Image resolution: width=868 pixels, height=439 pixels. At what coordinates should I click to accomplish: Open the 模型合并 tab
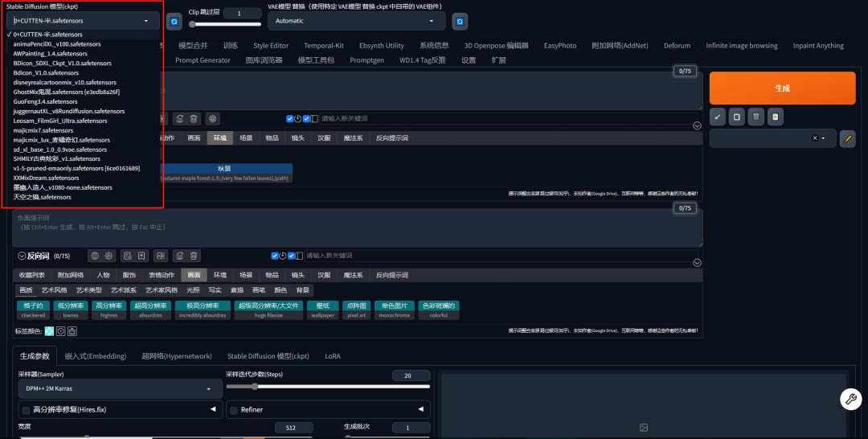click(x=193, y=45)
